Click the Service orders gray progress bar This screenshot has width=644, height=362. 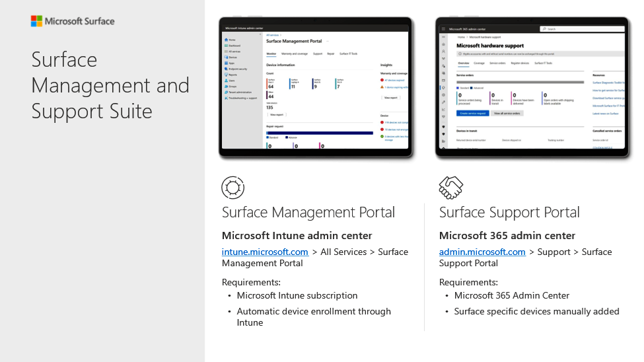[520, 82]
